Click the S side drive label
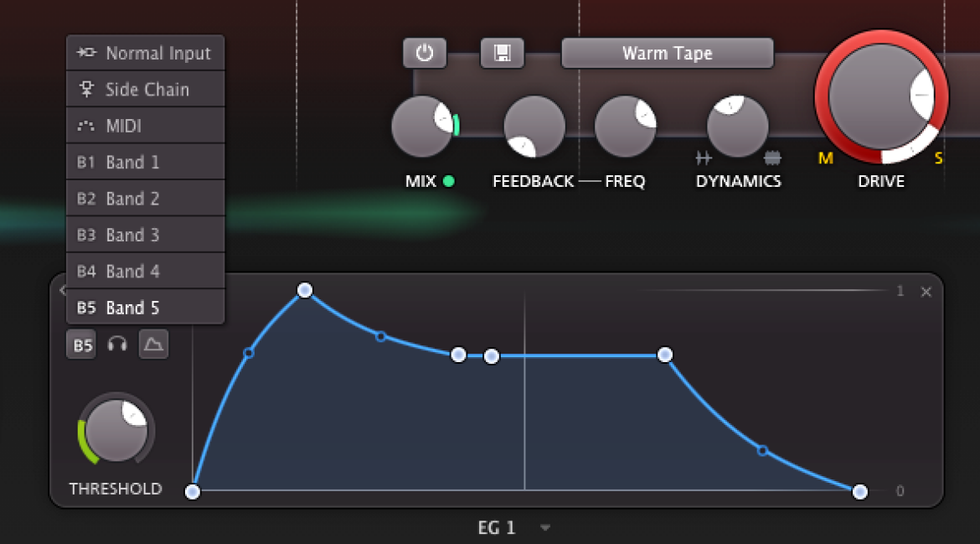Screen dimensions: 980x544 [x=938, y=158]
